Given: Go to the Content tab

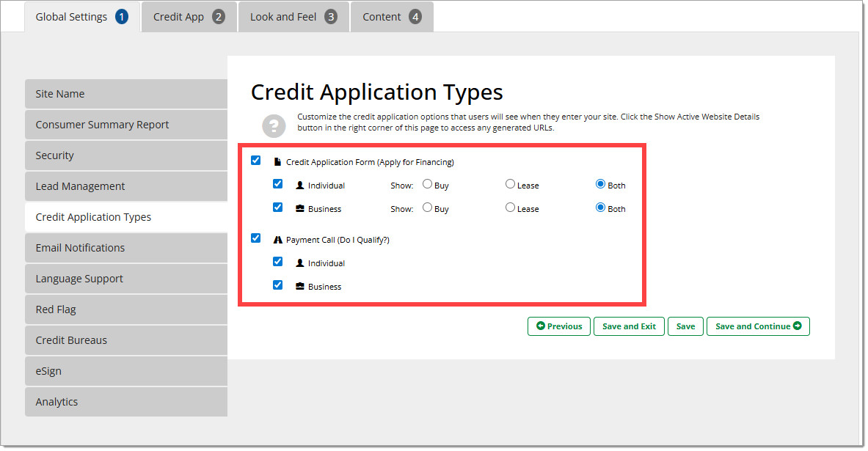Looking at the screenshot, I should (x=392, y=17).
